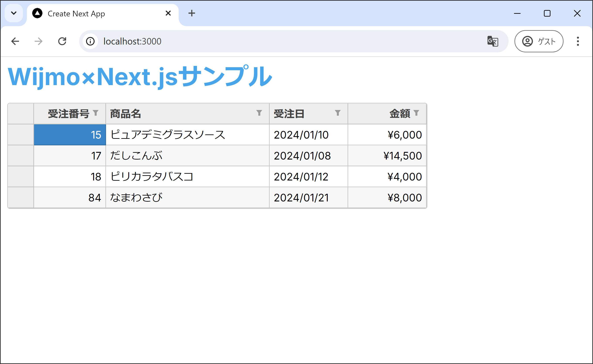The height and width of the screenshot is (364, 593).
Task: Click the Google Translate icon in address bar
Action: tap(493, 41)
